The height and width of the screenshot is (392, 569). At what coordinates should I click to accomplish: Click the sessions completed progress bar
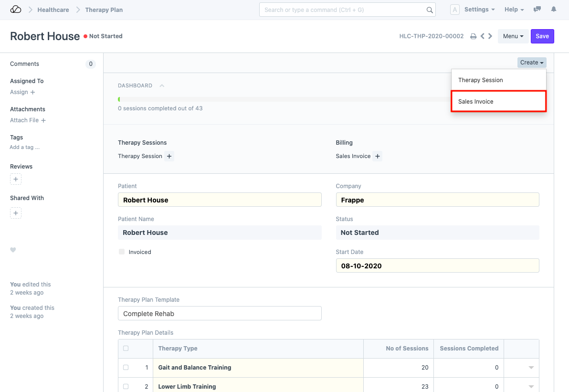[282, 99]
